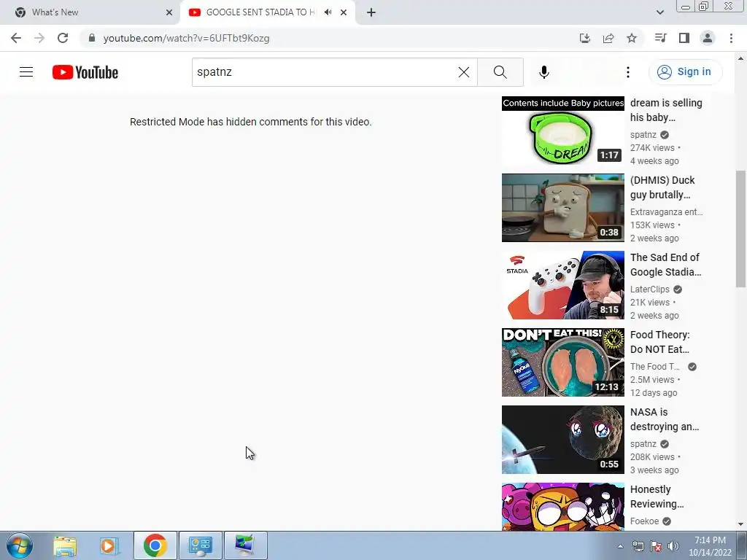Screen dimensions: 747x560
Task: Open a new tab with plus button
Action: pos(371,12)
